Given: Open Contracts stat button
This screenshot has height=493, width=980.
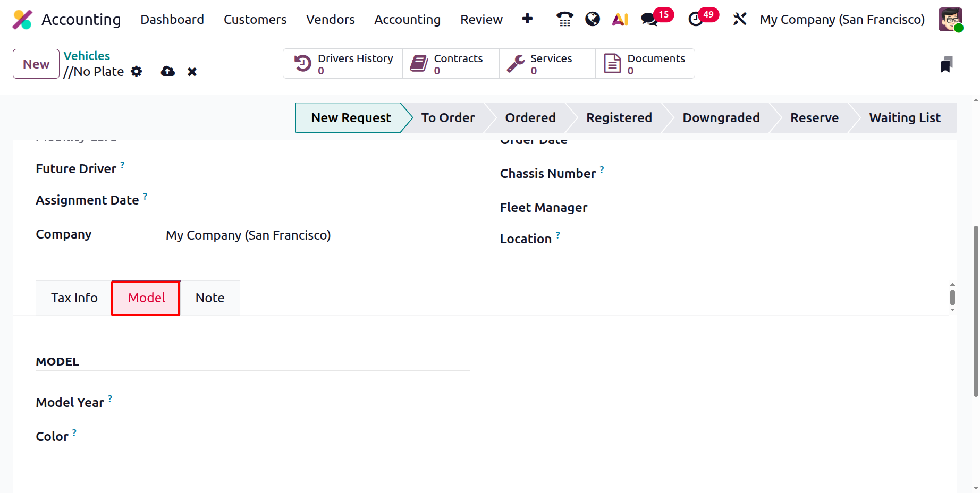Looking at the screenshot, I should coord(451,64).
